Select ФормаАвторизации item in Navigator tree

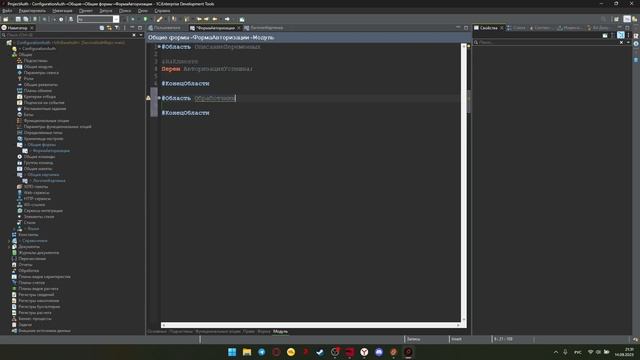tap(51, 151)
